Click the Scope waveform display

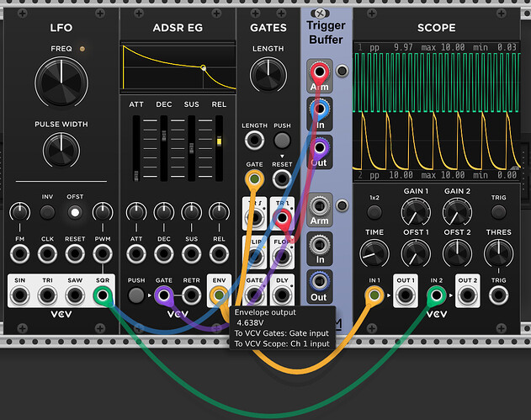(x=437, y=111)
